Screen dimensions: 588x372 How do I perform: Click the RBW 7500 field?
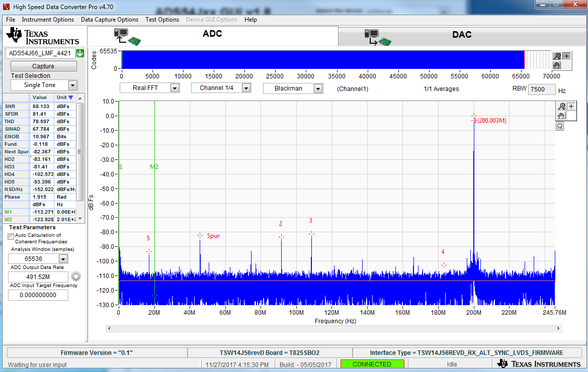point(542,89)
